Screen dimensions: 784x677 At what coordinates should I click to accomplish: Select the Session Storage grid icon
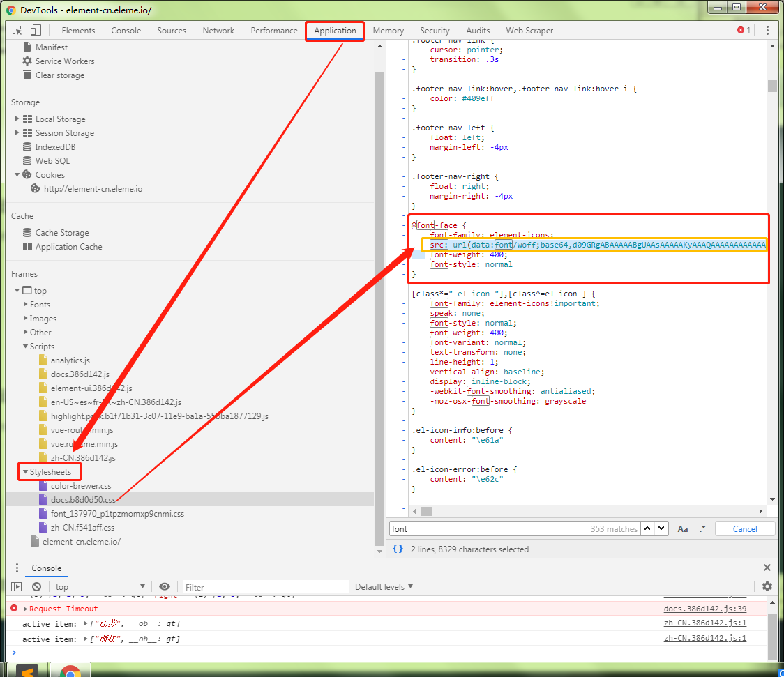click(27, 133)
